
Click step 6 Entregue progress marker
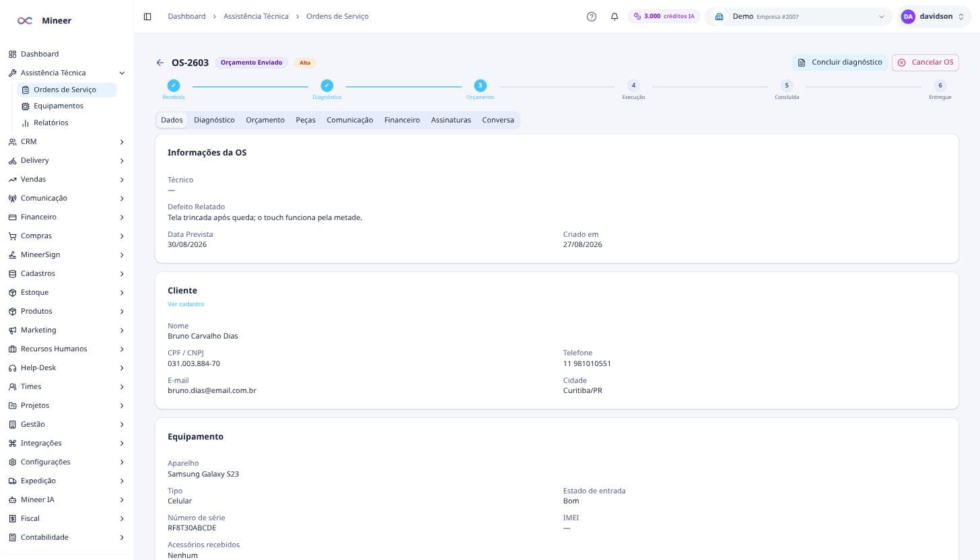point(940,85)
